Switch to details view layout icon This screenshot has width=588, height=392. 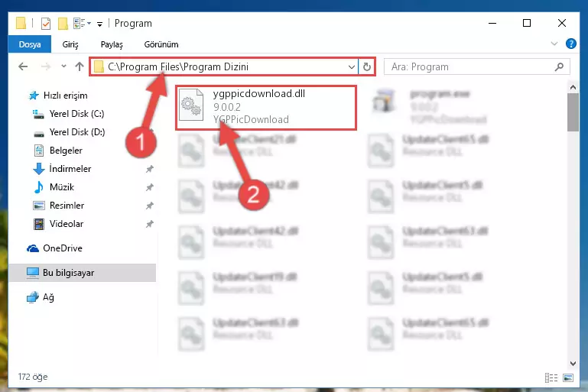click(551, 377)
